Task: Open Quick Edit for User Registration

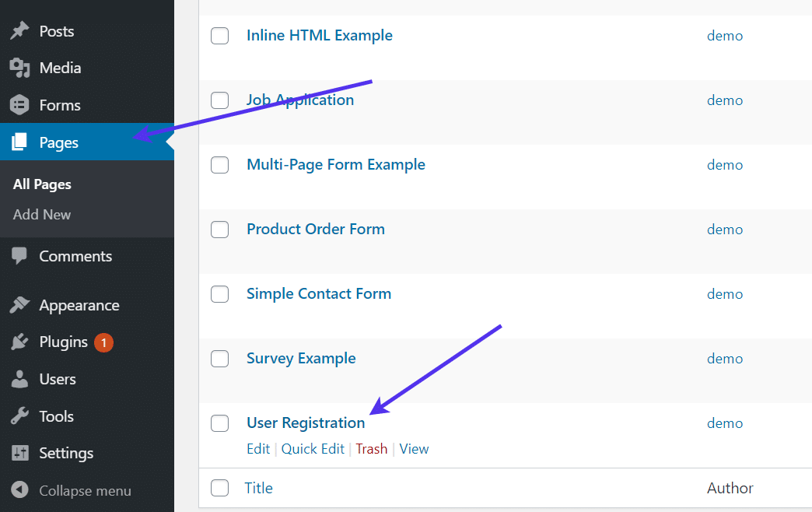Action: click(x=313, y=449)
